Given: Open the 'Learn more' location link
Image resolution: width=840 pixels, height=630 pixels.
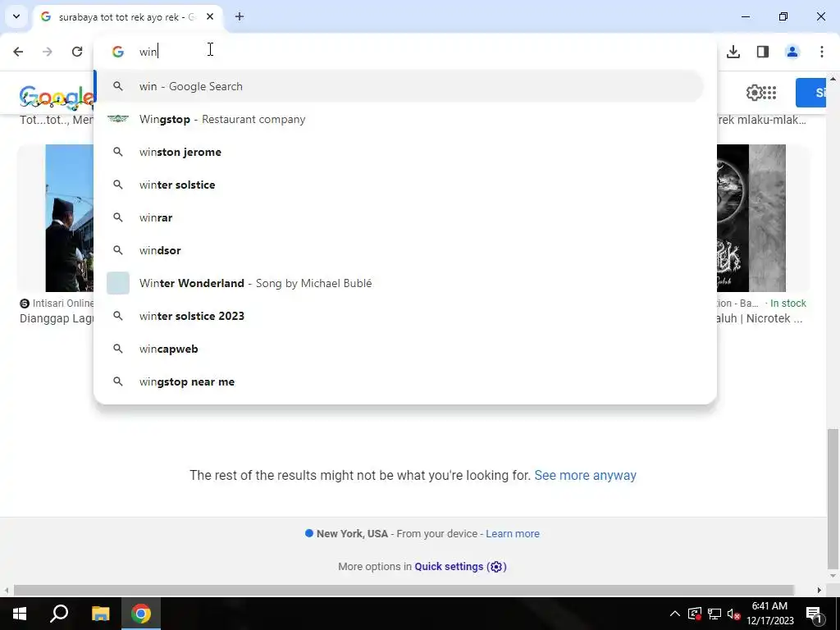Looking at the screenshot, I should click(512, 533).
